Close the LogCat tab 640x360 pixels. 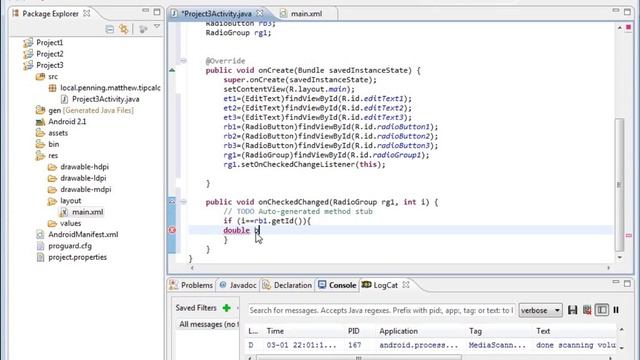coord(406,285)
